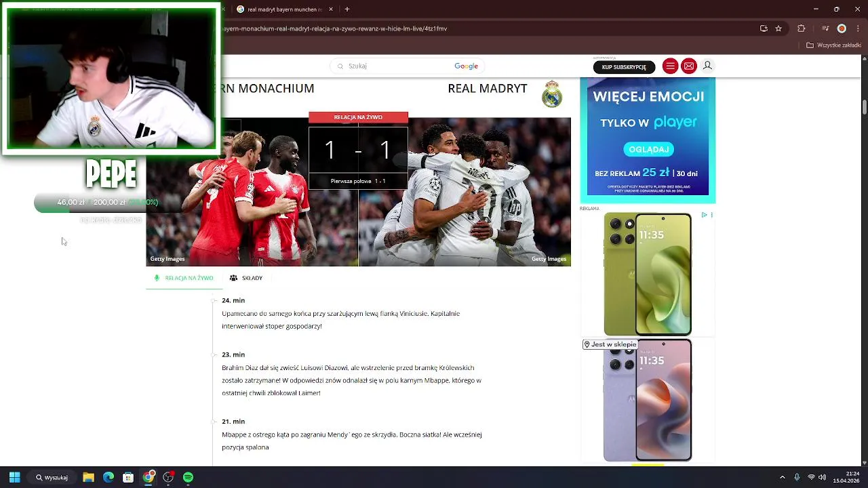Open Microsoft Store from taskbar

tap(128, 477)
